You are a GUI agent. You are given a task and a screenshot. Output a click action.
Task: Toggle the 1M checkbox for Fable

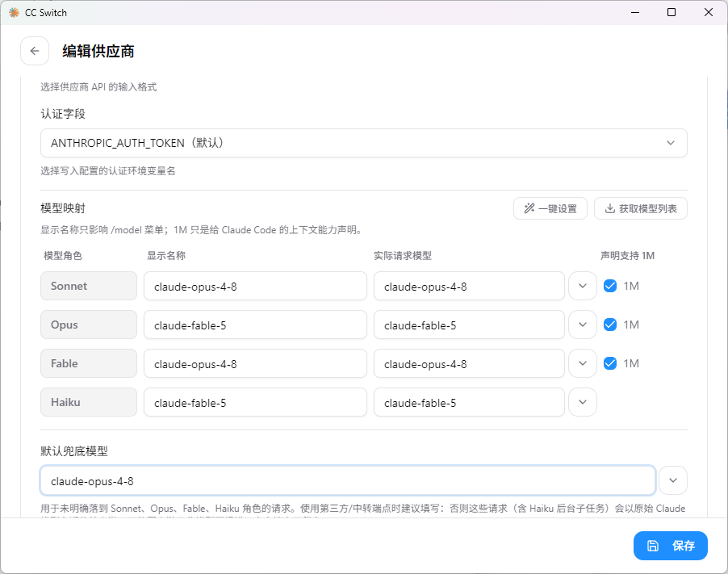pyautogui.click(x=610, y=363)
